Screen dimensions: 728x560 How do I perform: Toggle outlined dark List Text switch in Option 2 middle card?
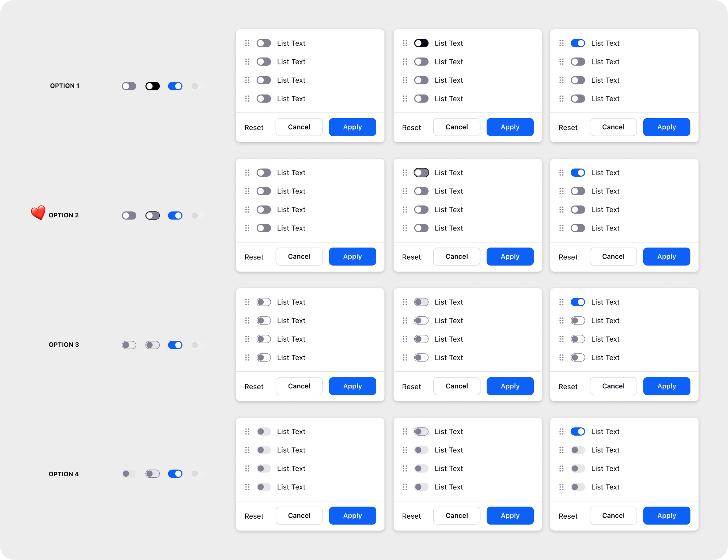421,173
